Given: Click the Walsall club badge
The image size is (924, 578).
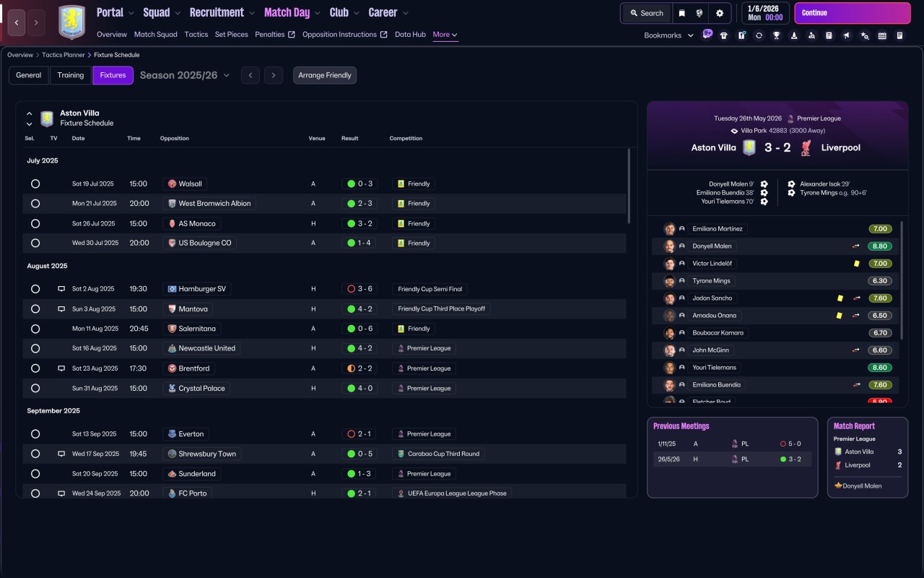Looking at the screenshot, I should (172, 184).
